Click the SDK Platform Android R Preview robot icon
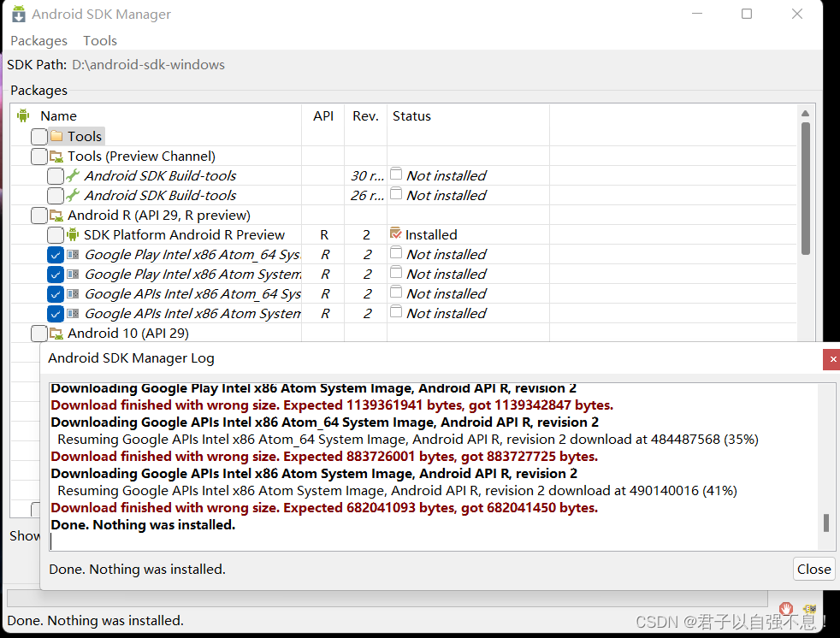 (x=73, y=234)
